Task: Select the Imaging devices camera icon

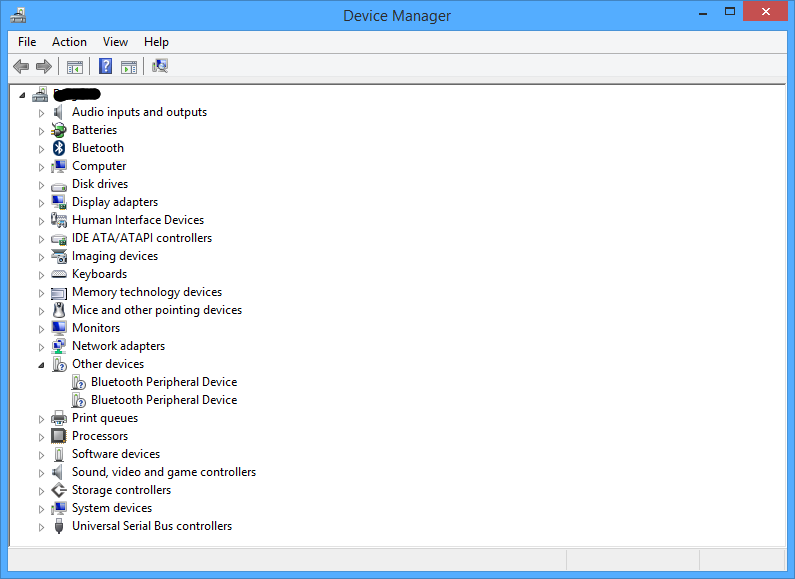Action: [x=59, y=257]
